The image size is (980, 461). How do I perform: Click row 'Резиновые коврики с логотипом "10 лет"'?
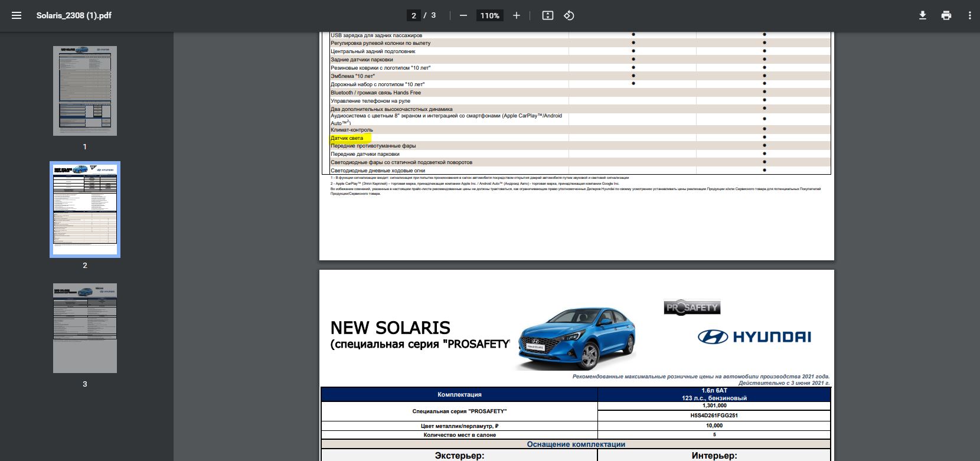580,68
